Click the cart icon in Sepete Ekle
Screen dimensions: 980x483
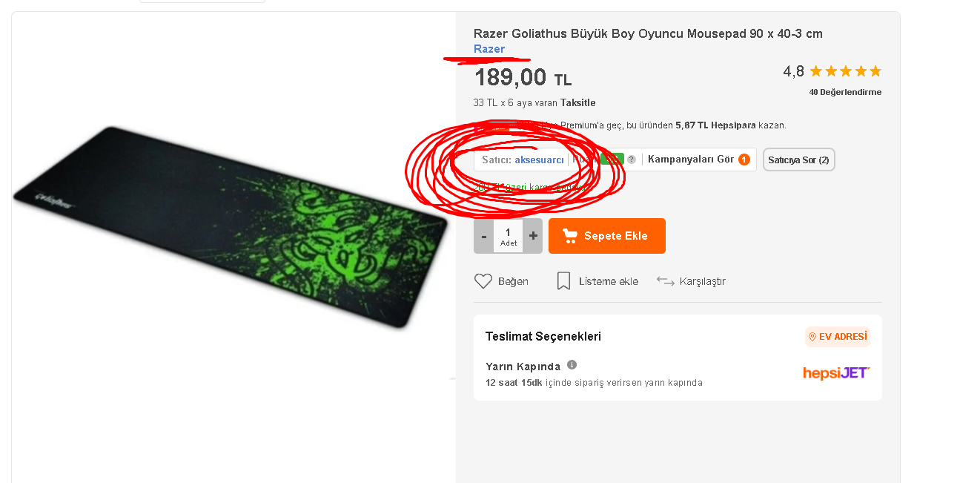click(x=570, y=236)
